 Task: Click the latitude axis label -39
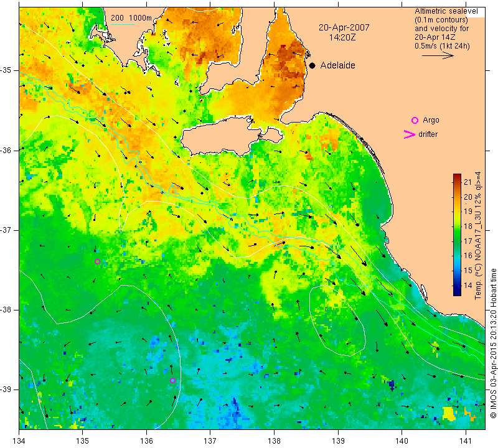pyautogui.click(x=6, y=390)
